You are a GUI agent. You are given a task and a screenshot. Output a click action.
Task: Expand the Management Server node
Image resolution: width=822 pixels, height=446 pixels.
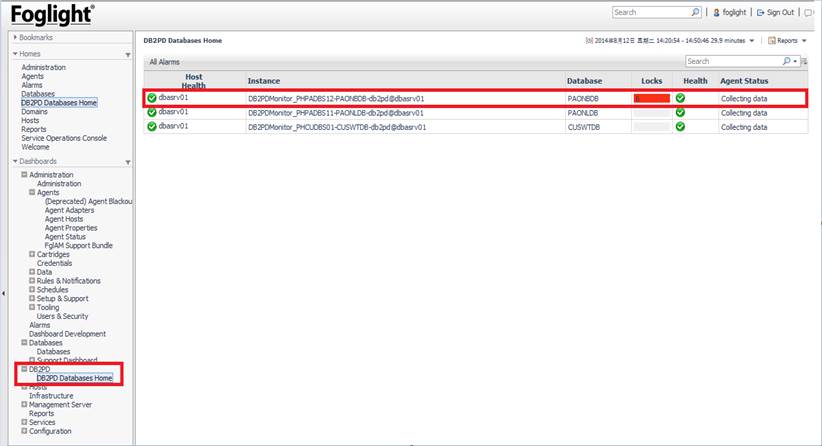pyautogui.click(x=25, y=404)
